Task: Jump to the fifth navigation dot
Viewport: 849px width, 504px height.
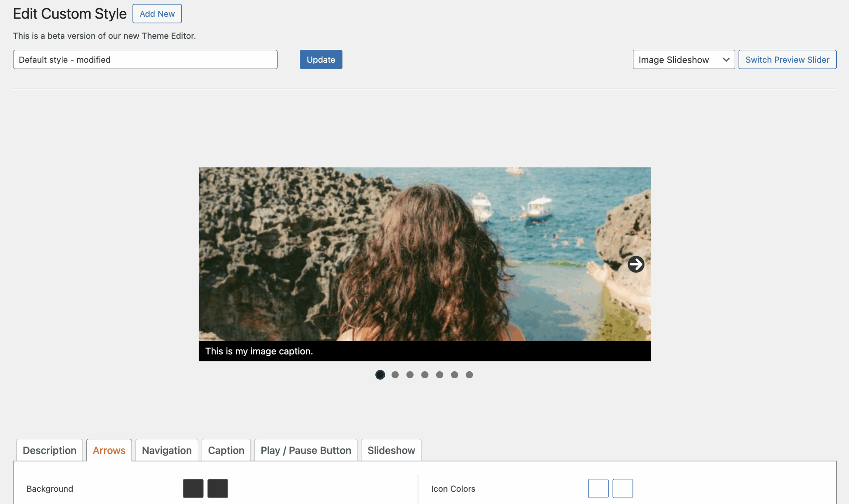Action: point(439,375)
